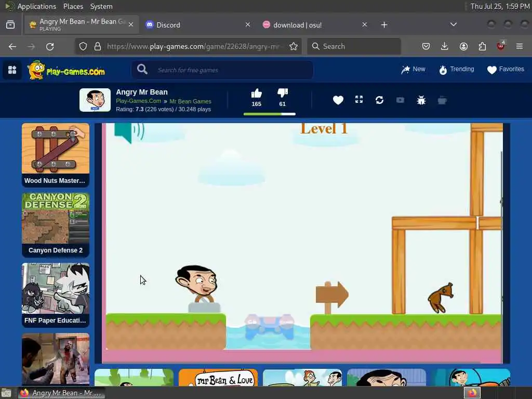The image size is (532, 399).
Task: Click the teddy bear target in game
Action: click(x=441, y=298)
